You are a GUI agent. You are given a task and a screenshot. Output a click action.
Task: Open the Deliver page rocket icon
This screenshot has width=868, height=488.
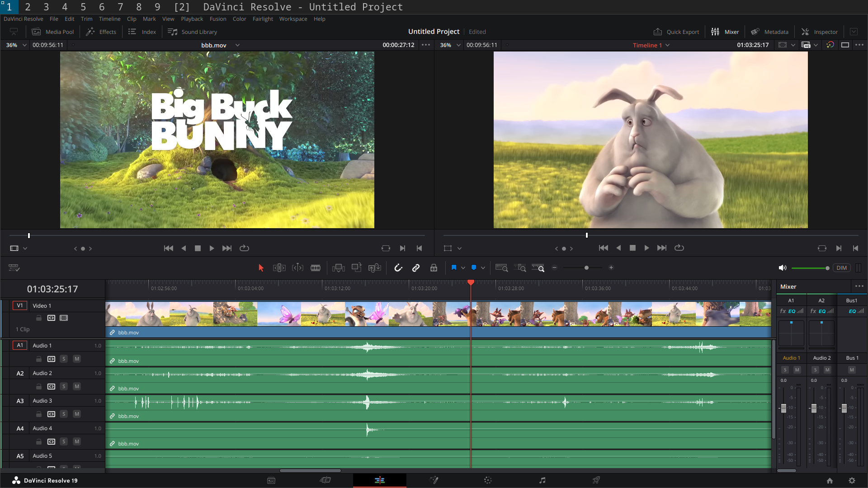pyautogui.click(x=596, y=480)
